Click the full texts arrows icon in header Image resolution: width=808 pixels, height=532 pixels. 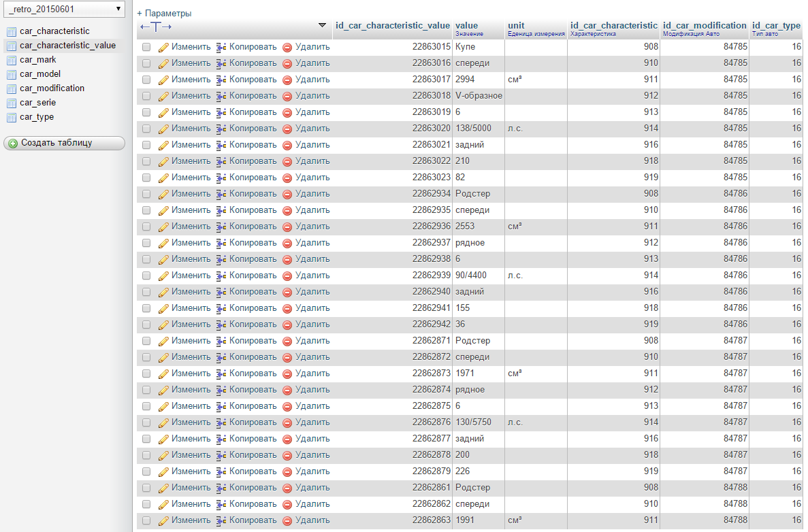click(156, 27)
